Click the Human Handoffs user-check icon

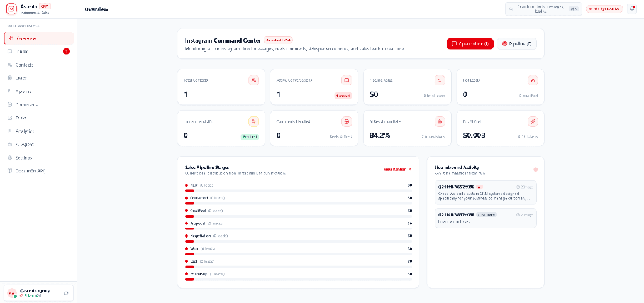(254, 121)
